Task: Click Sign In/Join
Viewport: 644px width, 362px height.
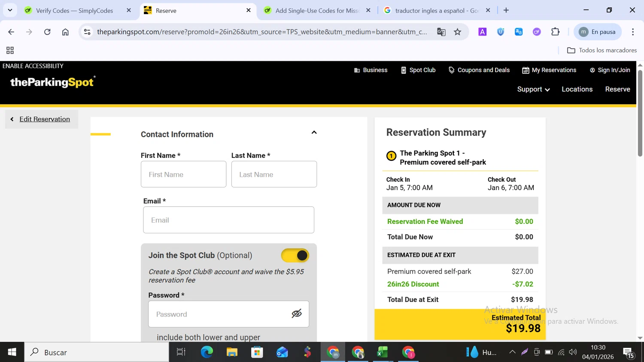Action: coord(610,70)
